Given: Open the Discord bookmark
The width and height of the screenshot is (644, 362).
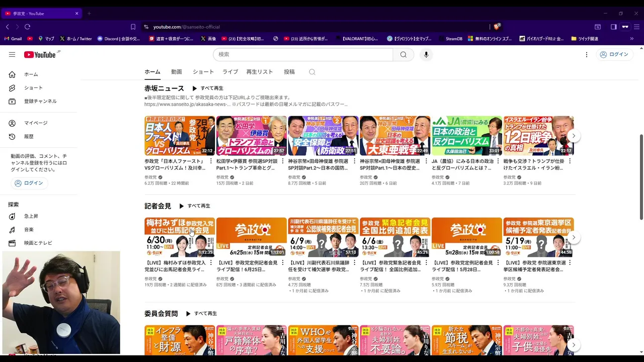Looking at the screenshot, I should click(x=119, y=39).
